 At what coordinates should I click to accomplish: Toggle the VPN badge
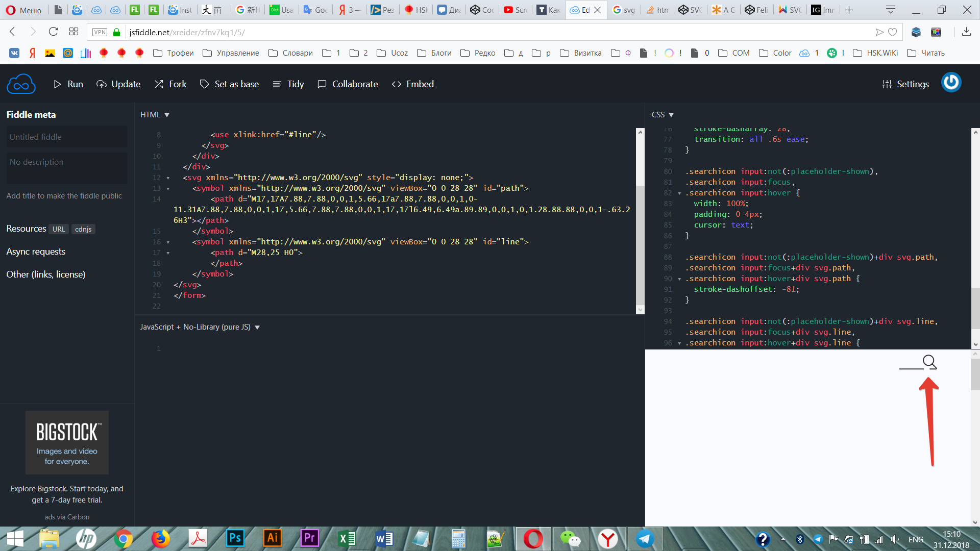pos(100,32)
